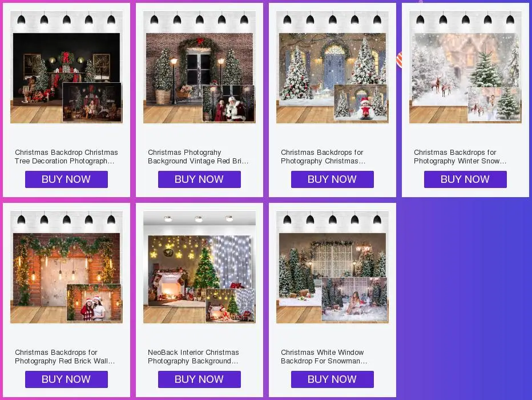Open the Photography Winter Snow title link

pyautogui.click(x=460, y=157)
